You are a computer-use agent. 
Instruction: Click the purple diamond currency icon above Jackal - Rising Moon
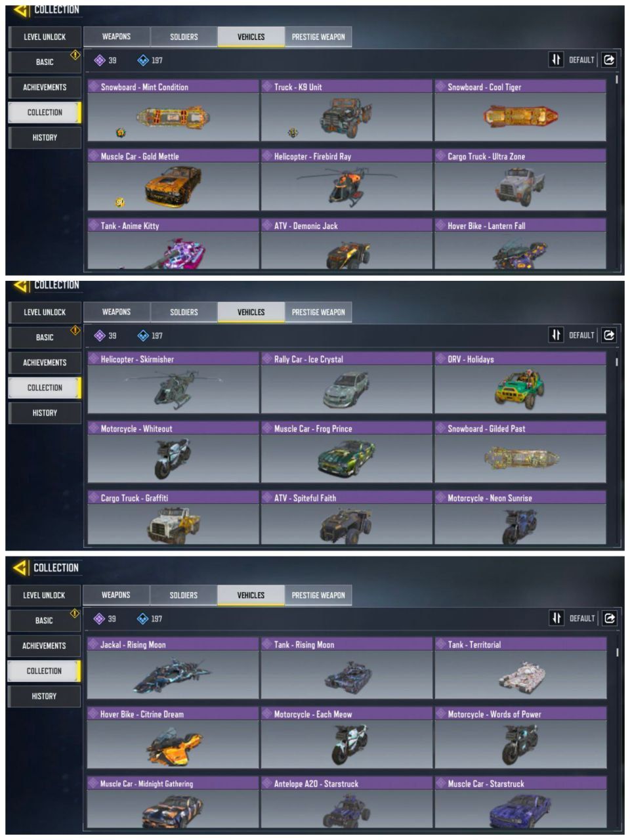click(x=100, y=619)
